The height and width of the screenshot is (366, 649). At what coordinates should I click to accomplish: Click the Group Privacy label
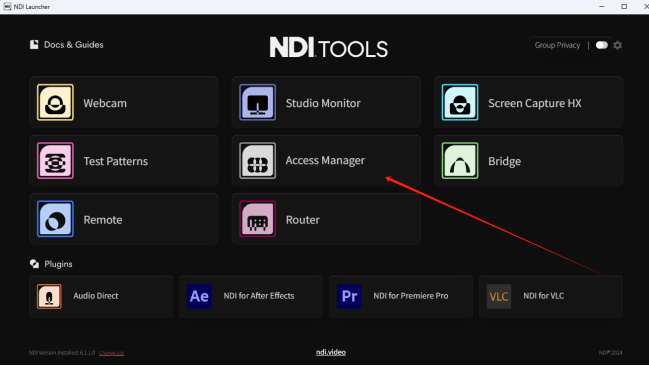coord(557,45)
